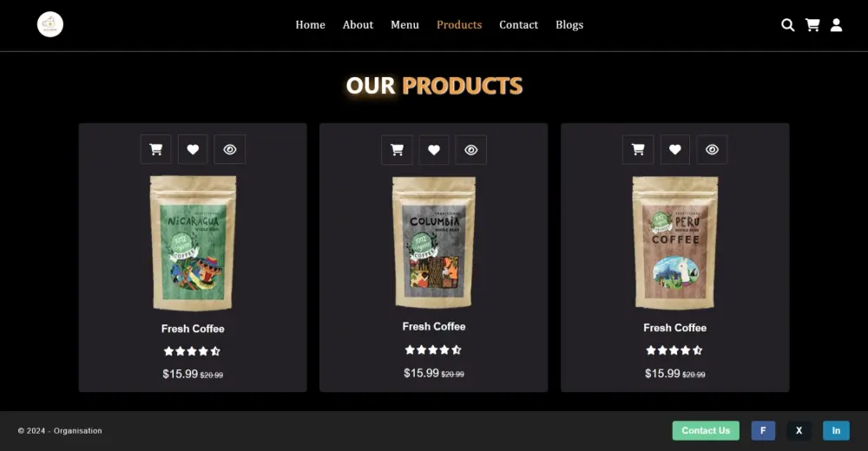This screenshot has width=868, height=451.
Task: Add Columbia coffee to cart
Action: (397, 150)
